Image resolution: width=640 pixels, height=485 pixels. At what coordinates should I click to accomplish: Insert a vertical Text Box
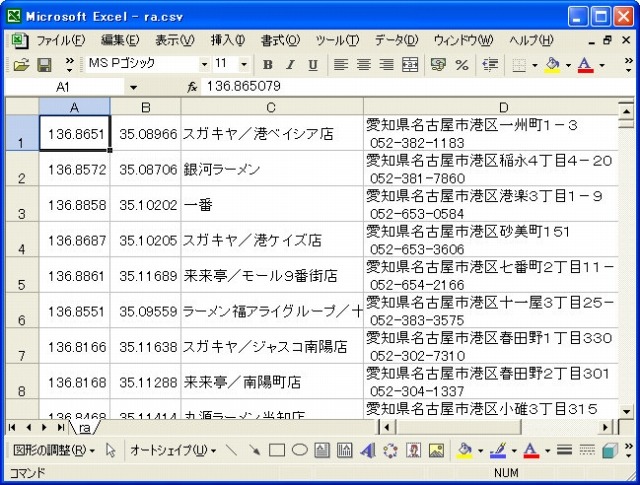click(x=344, y=450)
